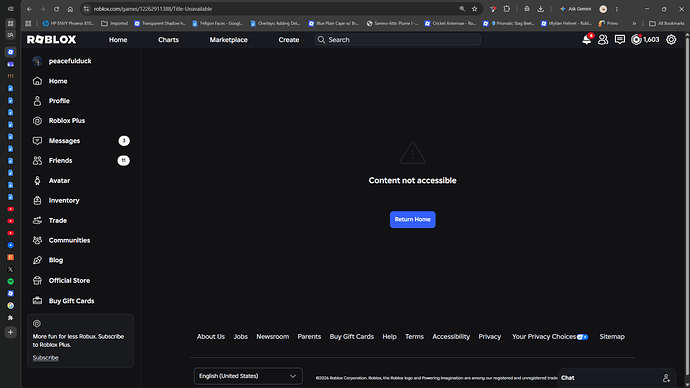This screenshot has height=388, width=690.
Task: Reload the page with the refresh icon
Action: 56,9
